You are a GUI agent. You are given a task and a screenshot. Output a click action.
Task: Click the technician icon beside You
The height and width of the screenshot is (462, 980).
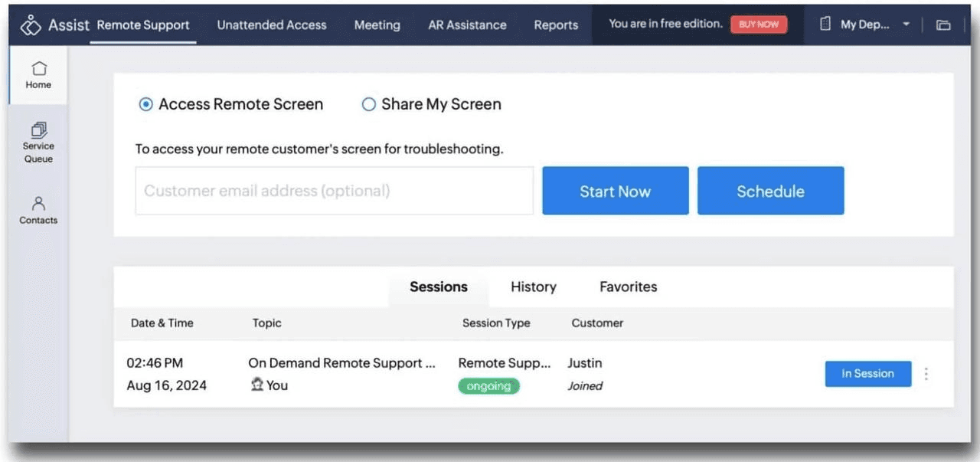tap(257, 385)
